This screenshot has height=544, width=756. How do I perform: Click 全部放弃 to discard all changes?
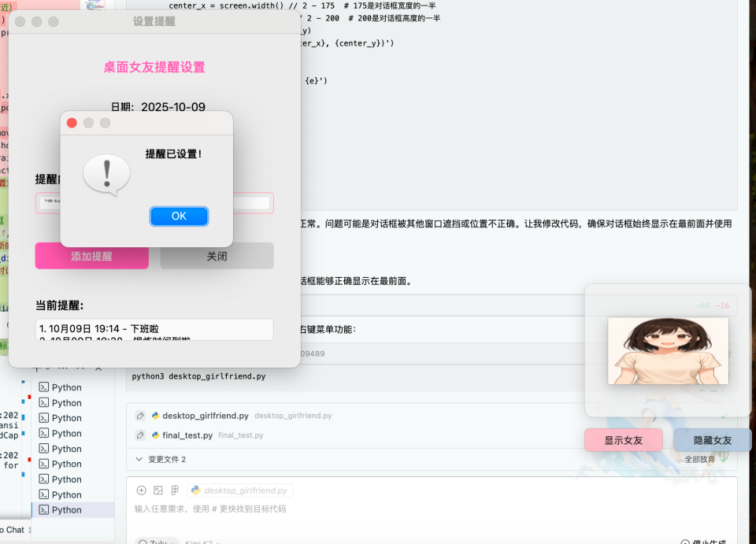click(699, 459)
